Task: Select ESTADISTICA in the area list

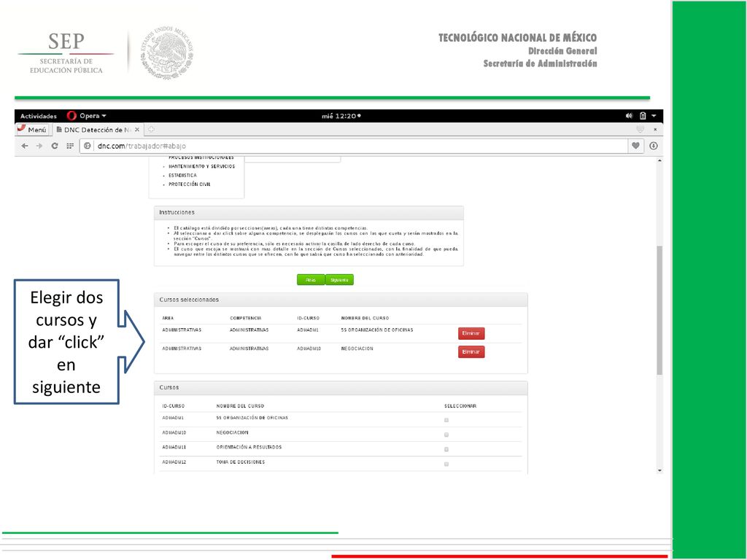Action: click(182, 176)
